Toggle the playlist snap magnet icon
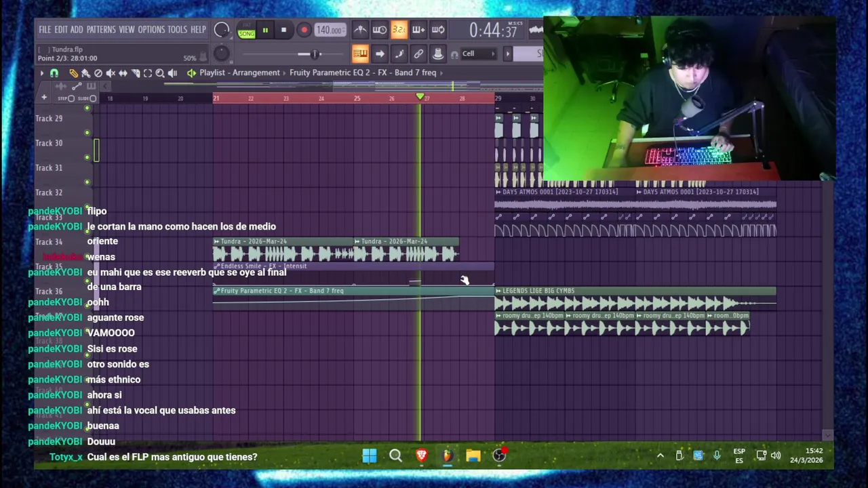This screenshot has height=488, width=868. coord(54,73)
